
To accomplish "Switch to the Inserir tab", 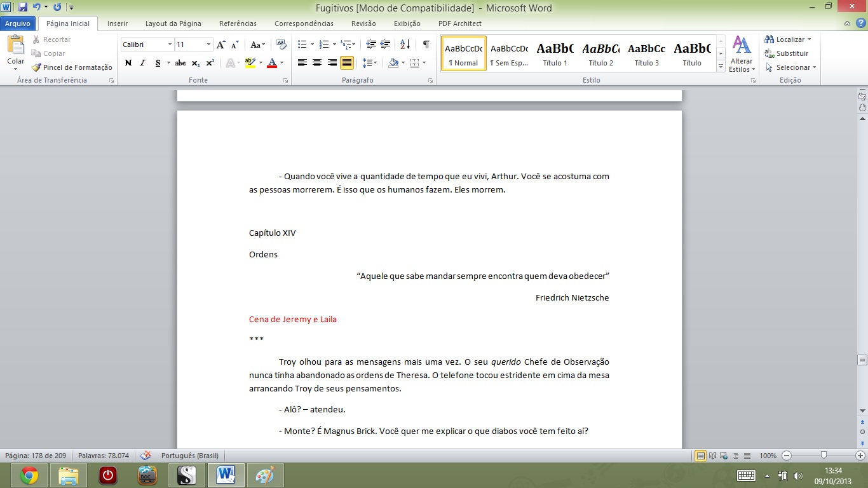I will click(x=118, y=24).
